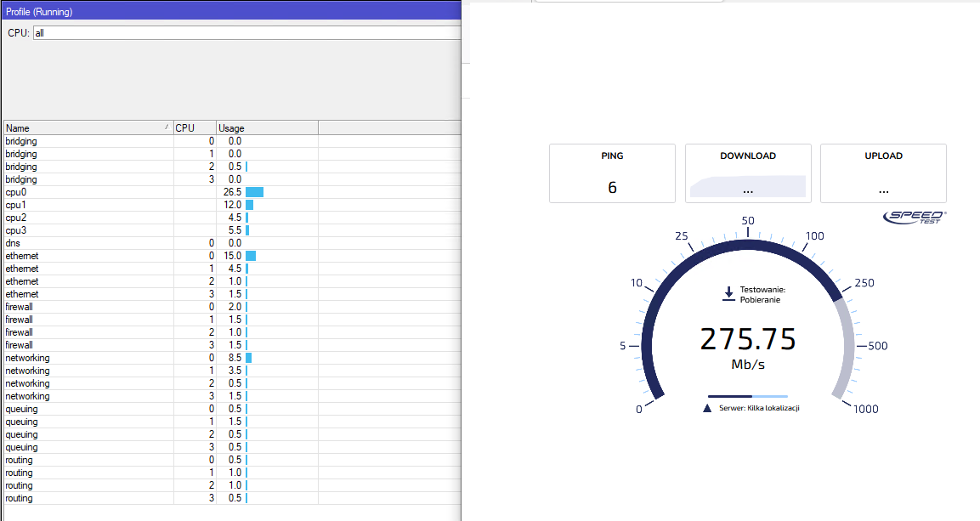Screen dimensions: 980x521
Task: Click the UPLOAD result box
Action: [883, 173]
